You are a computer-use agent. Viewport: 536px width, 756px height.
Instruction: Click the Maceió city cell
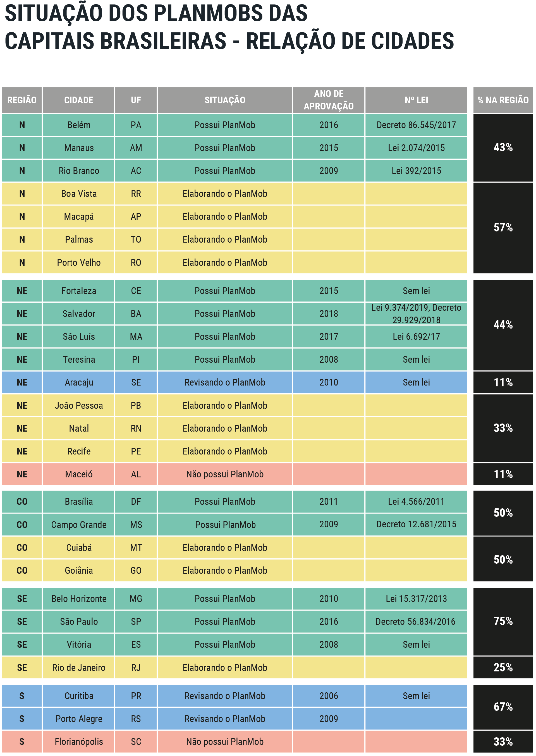click(x=78, y=474)
